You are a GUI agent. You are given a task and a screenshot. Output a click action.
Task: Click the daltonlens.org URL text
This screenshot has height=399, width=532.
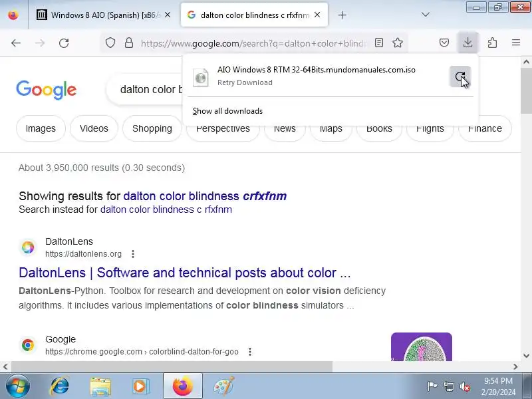coord(84,254)
